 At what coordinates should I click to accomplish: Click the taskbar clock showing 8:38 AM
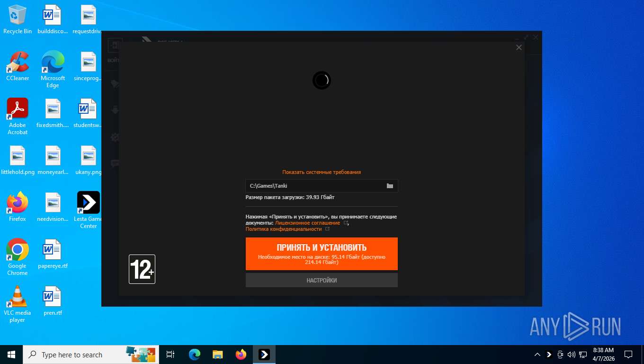coord(603,355)
